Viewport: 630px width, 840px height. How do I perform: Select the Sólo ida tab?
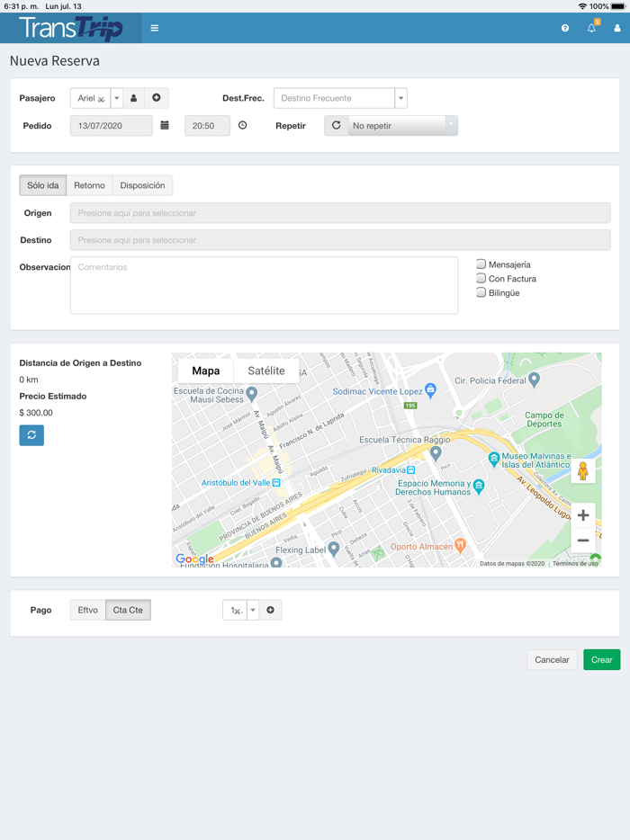click(x=43, y=185)
